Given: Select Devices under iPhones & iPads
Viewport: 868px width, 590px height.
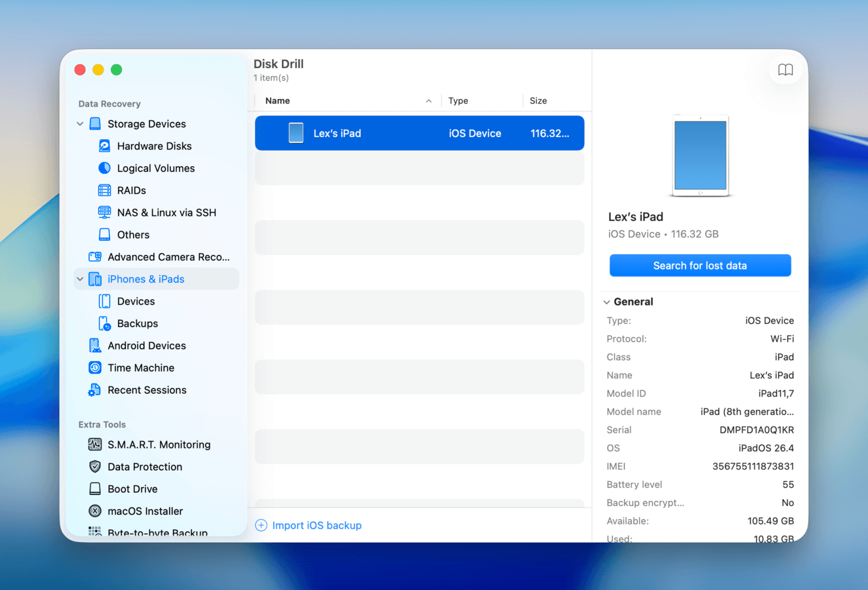Looking at the screenshot, I should tap(136, 301).
